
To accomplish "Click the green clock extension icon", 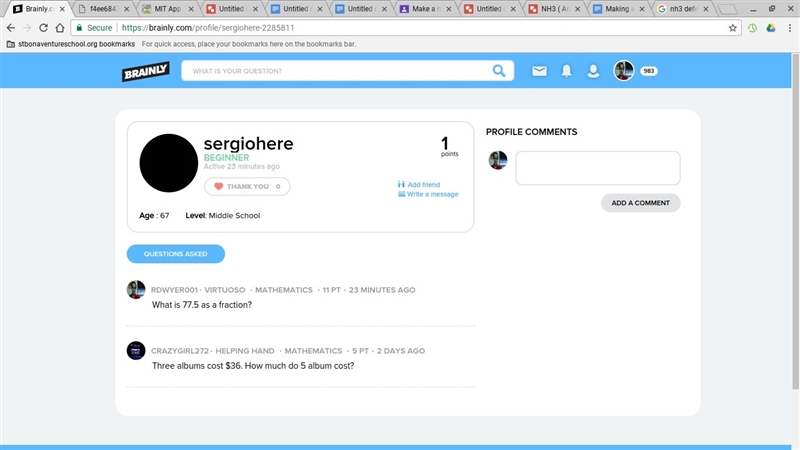I will click(x=752, y=28).
